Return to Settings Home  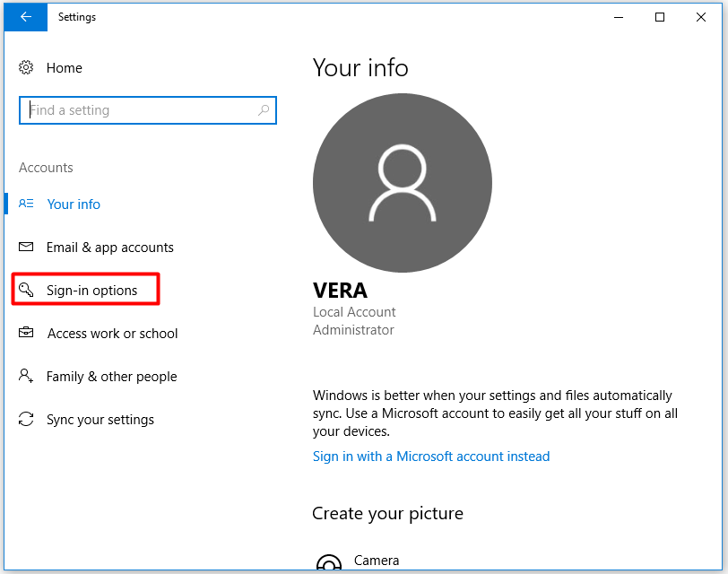[64, 67]
